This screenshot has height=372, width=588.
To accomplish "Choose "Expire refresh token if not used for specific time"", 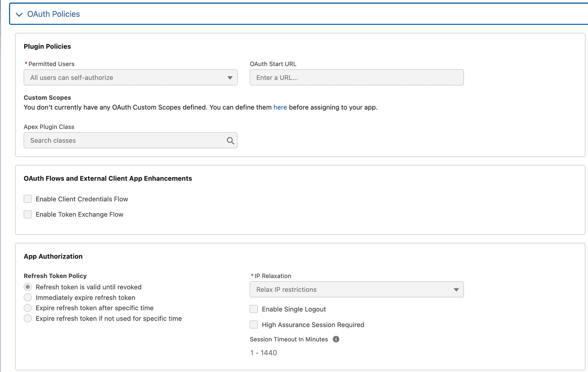I will [x=28, y=318].
